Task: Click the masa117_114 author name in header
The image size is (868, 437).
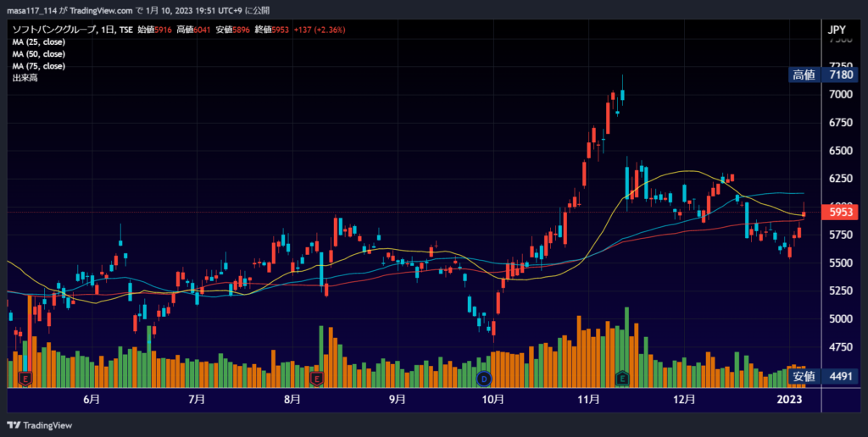Action: tap(32, 10)
